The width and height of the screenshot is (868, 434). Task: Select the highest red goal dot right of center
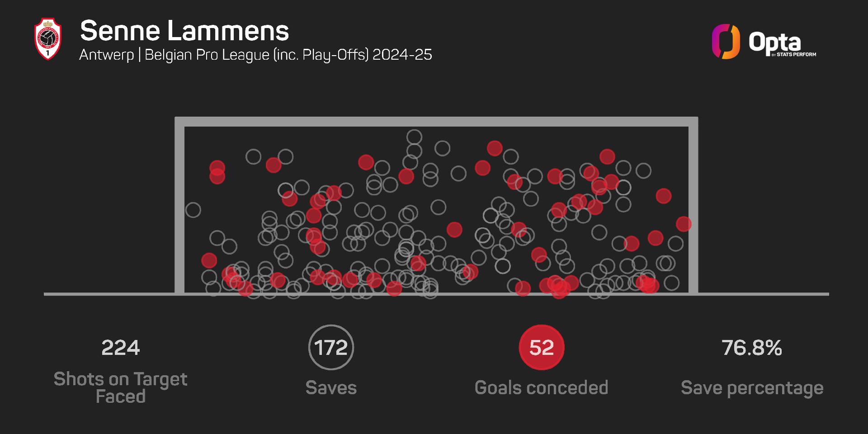tap(495, 148)
